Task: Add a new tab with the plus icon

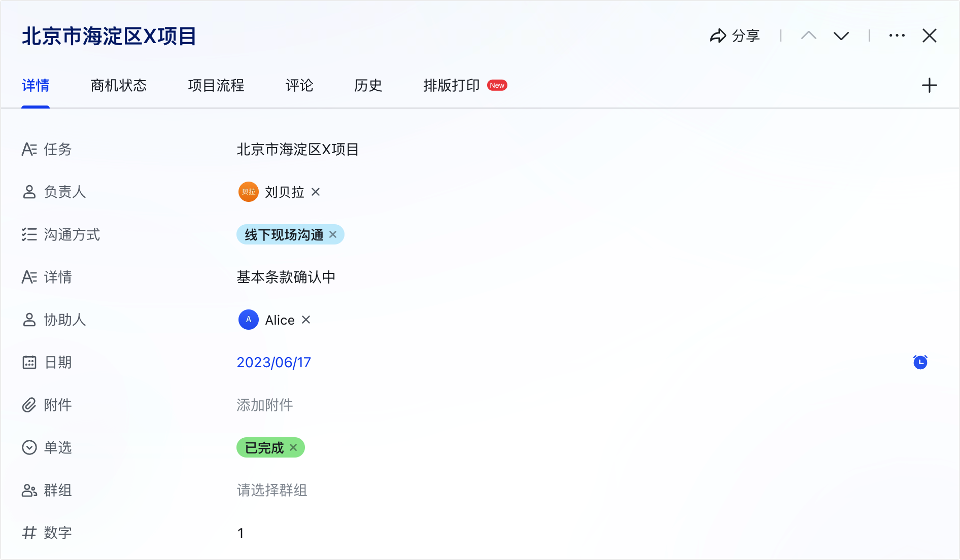Action: pos(929,85)
